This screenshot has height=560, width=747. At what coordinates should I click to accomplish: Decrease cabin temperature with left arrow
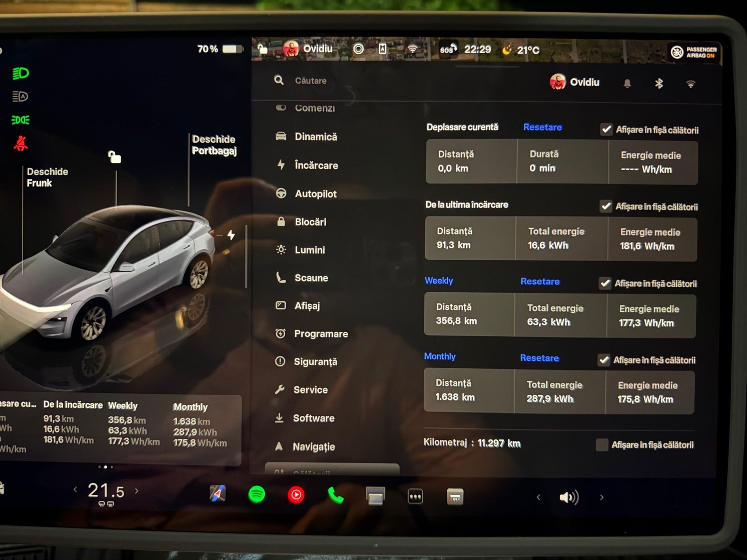coord(75,489)
